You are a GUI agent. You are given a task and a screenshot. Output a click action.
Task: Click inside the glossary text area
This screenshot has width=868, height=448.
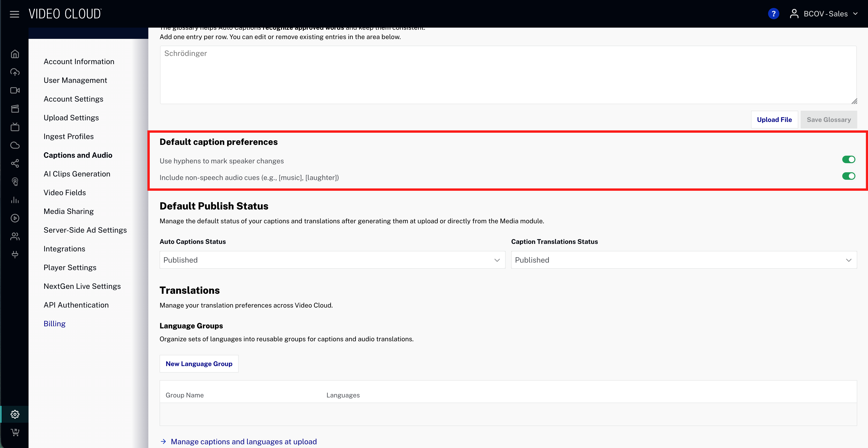505,74
